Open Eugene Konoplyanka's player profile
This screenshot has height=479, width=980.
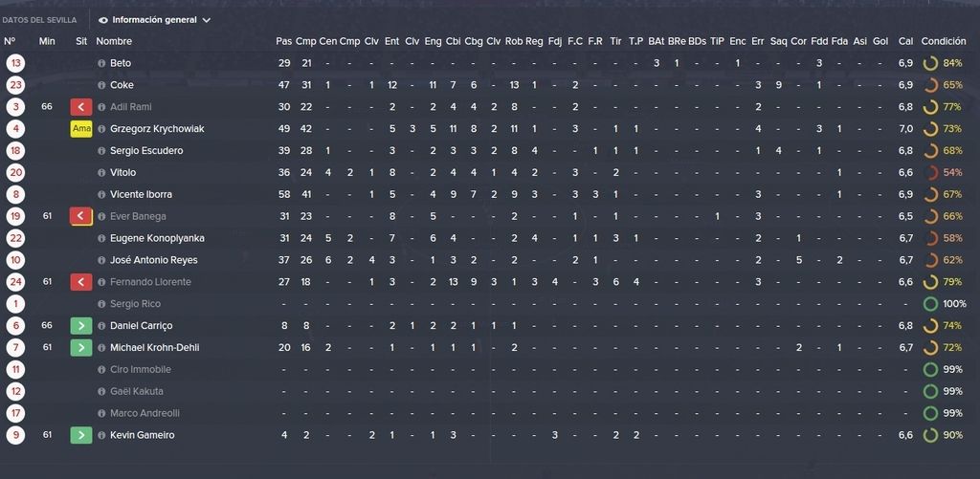coord(157,238)
